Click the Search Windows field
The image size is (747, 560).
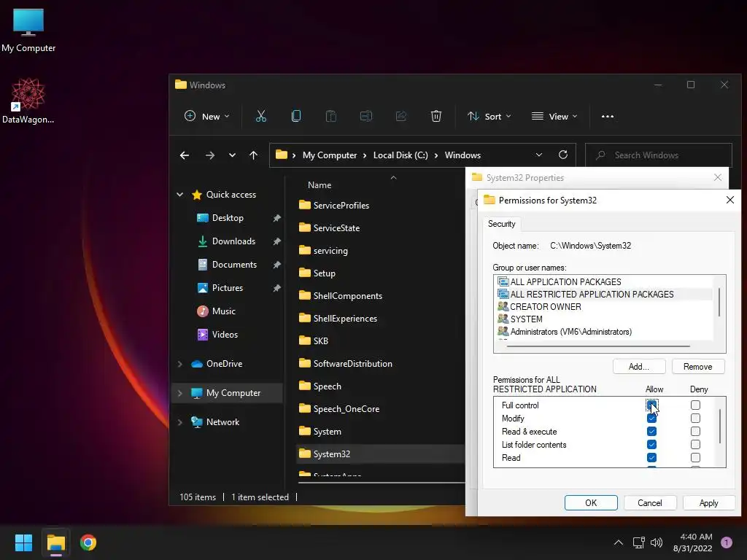[x=659, y=155]
